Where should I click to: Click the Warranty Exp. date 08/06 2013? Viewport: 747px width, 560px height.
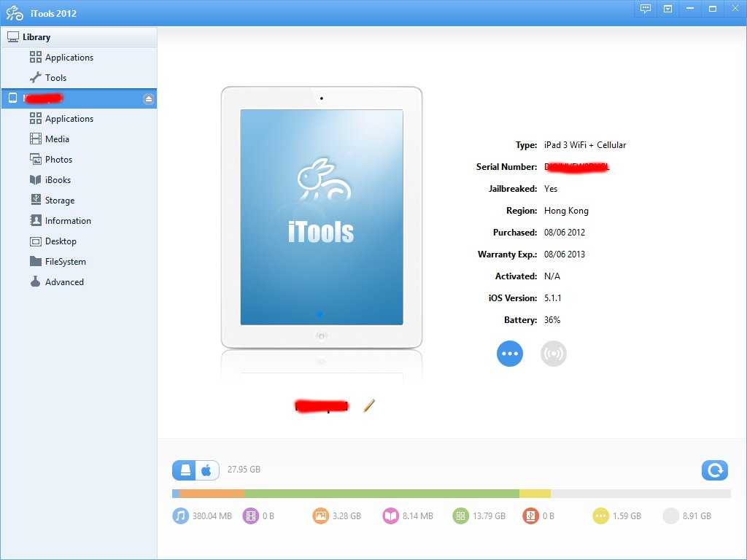click(x=565, y=254)
